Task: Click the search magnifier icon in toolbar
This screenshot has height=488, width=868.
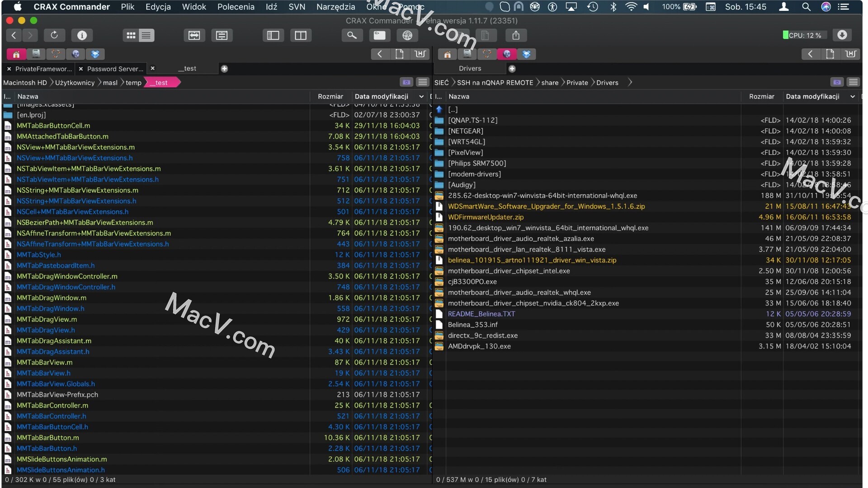Action: [x=351, y=34]
